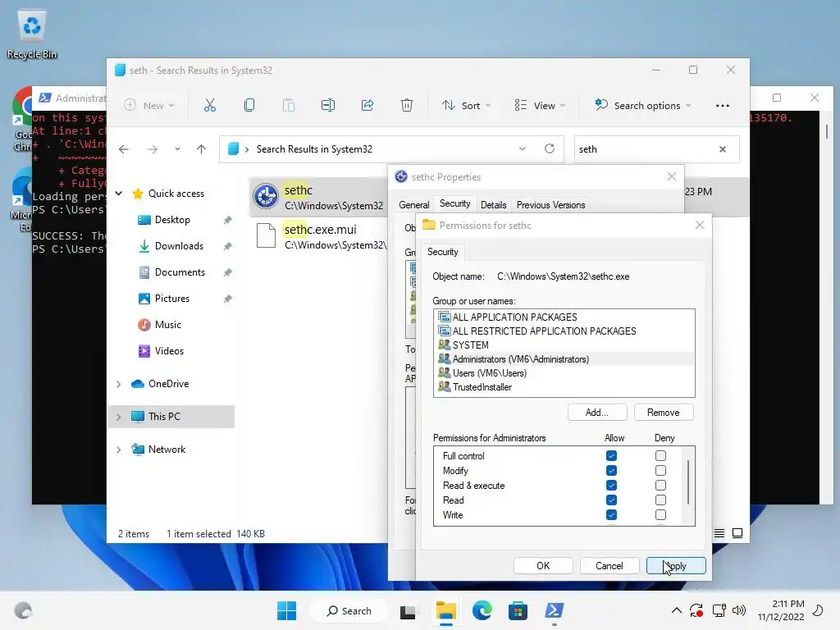Switch to details list view icon

(719, 533)
